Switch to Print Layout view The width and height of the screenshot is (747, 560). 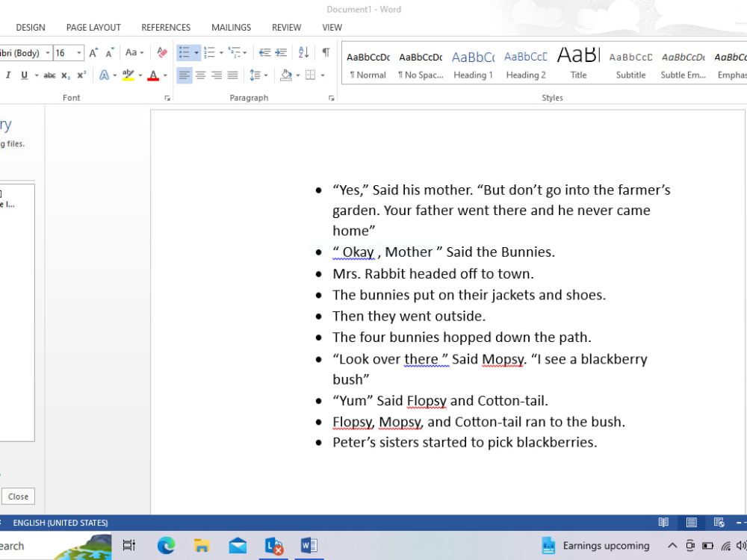click(691, 523)
